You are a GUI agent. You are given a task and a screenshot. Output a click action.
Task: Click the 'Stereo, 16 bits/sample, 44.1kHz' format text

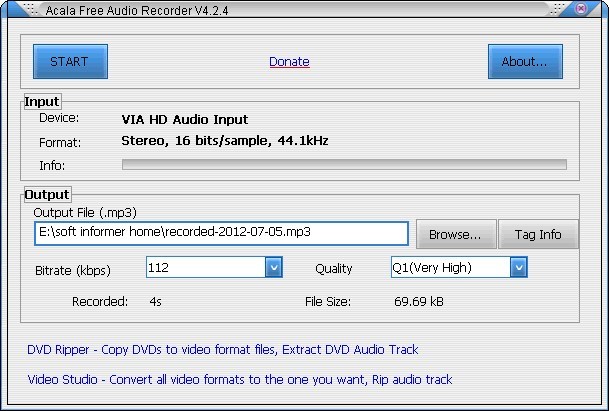[x=225, y=141]
